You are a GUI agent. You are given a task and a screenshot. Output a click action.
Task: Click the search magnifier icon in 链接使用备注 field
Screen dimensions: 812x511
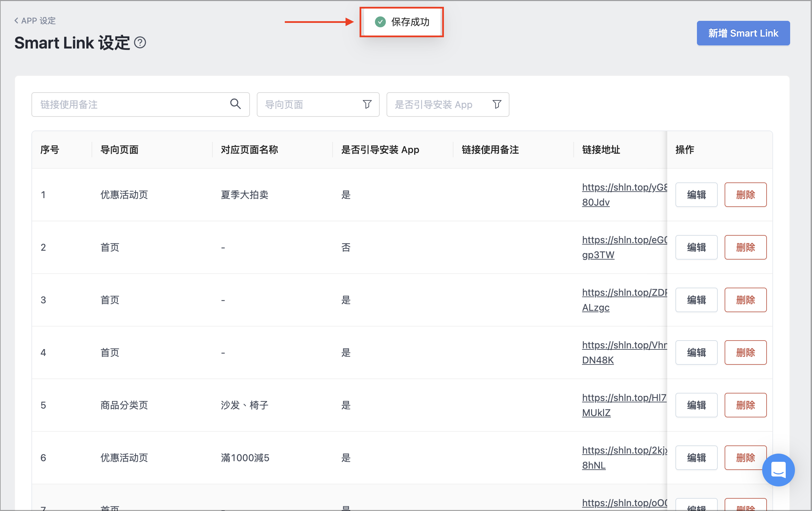click(x=235, y=104)
